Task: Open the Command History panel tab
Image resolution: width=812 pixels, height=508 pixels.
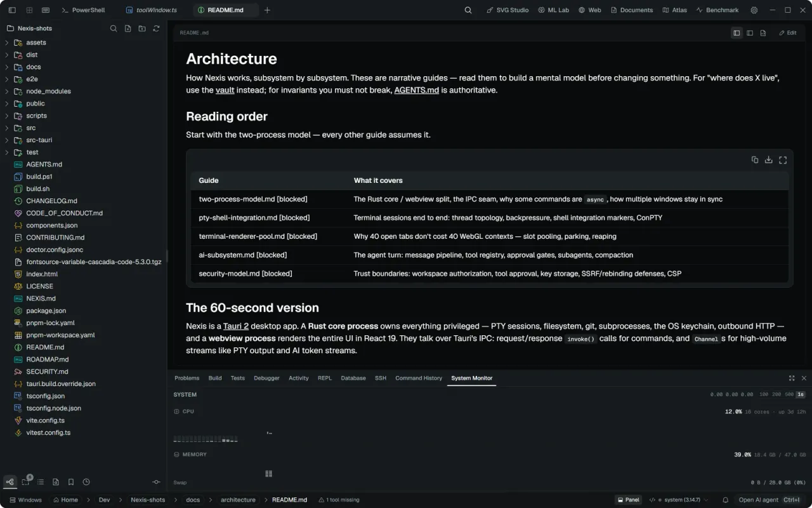Action: click(419, 378)
